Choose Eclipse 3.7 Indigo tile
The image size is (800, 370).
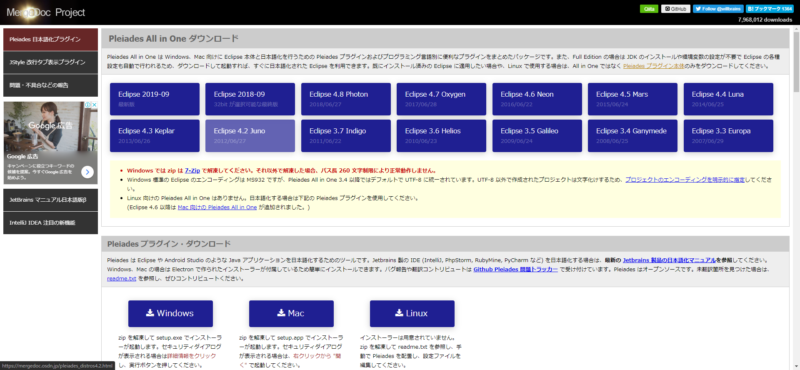pos(346,136)
